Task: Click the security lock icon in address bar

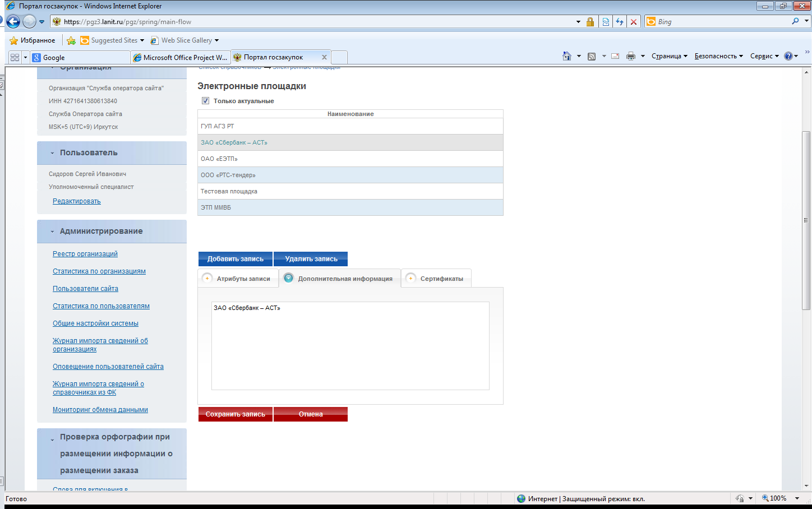Action: (590, 22)
